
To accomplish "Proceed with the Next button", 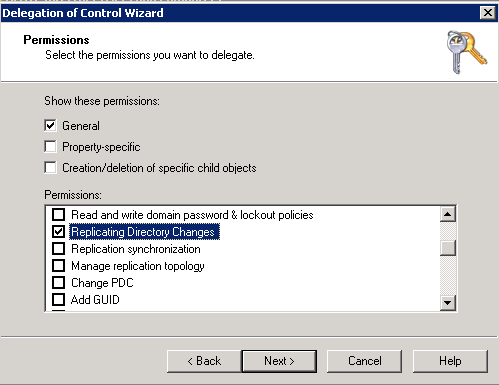I will pos(279,361).
